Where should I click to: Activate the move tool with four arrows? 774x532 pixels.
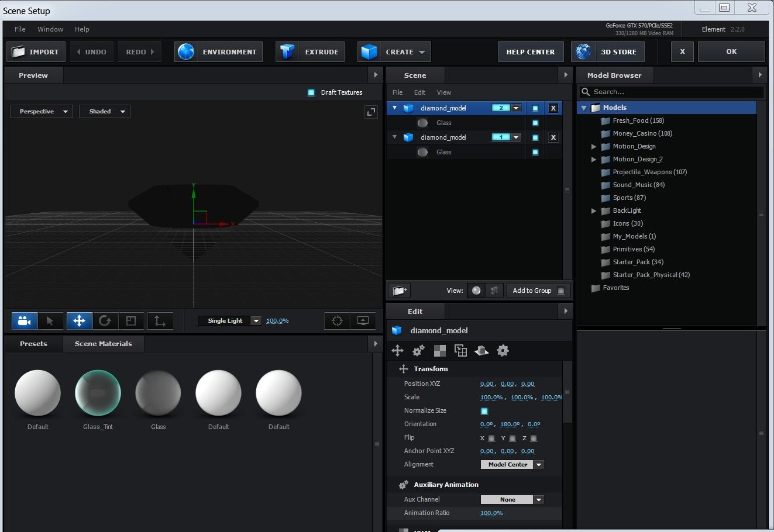coord(79,320)
